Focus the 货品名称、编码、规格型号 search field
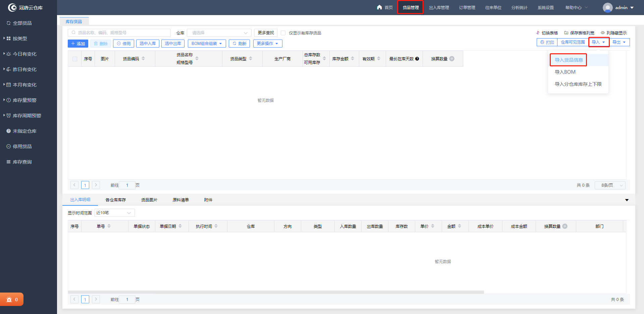This screenshot has width=644, height=314. (x=119, y=33)
